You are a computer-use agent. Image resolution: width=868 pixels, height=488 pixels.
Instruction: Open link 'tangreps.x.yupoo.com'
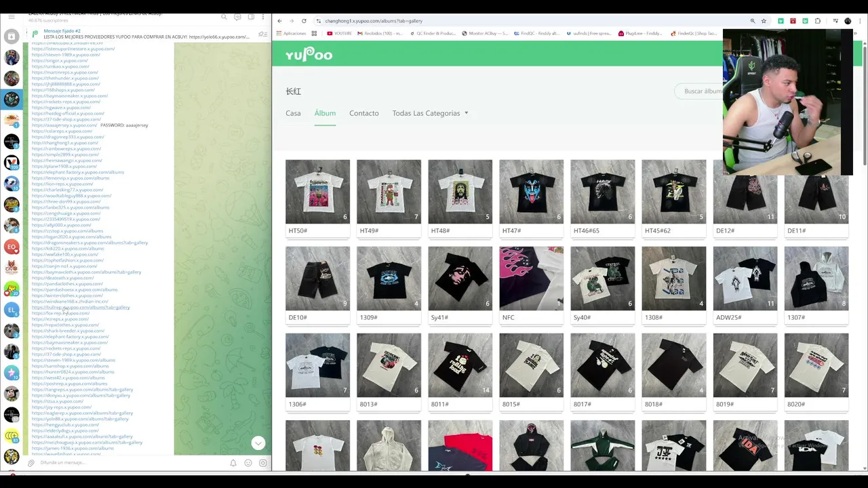[x=82, y=390]
